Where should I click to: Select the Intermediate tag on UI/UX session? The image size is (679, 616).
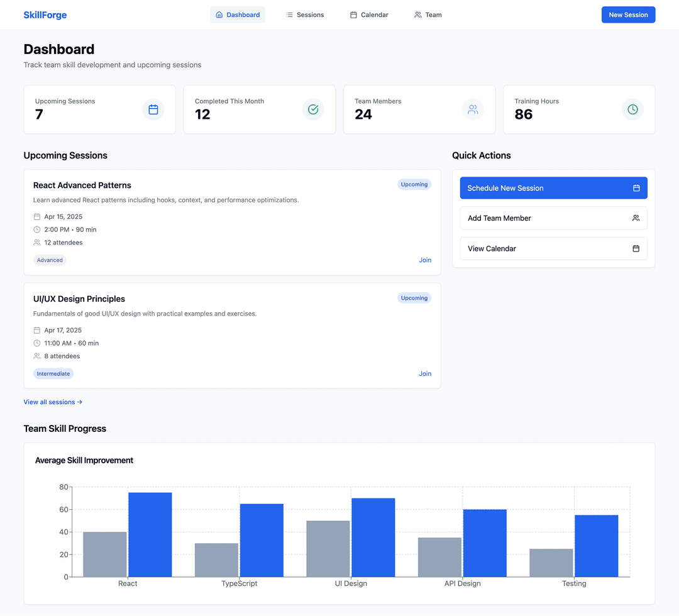53,374
